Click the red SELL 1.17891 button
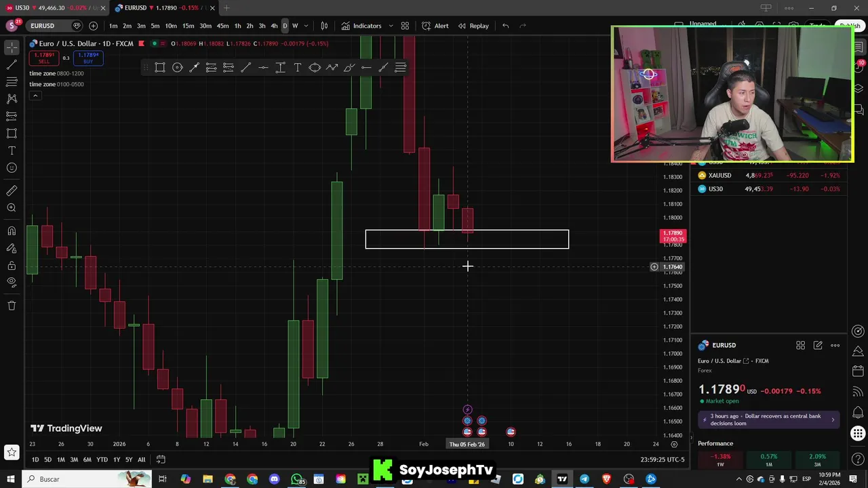 click(x=44, y=58)
